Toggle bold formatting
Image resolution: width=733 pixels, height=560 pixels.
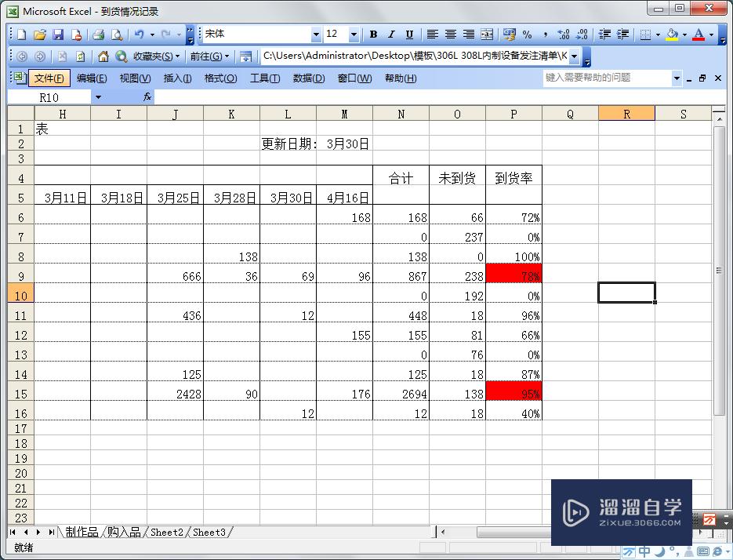click(375, 34)
